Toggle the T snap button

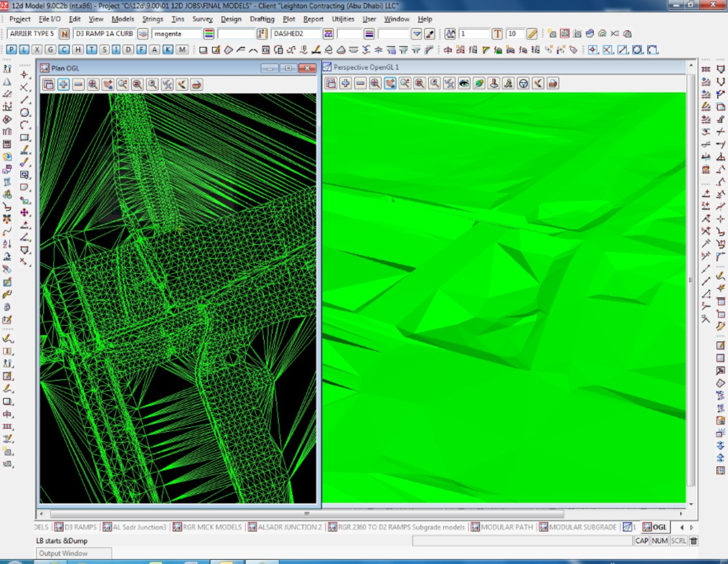91,50
